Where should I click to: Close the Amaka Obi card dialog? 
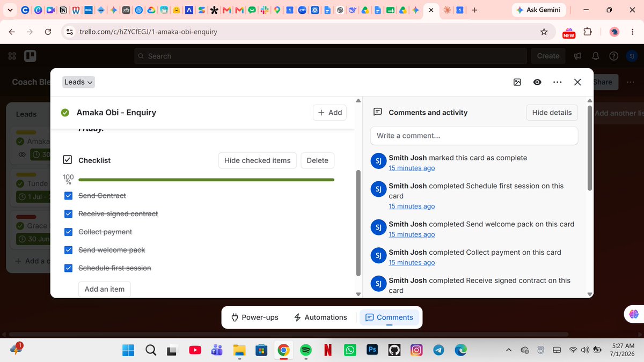point(577,82)
